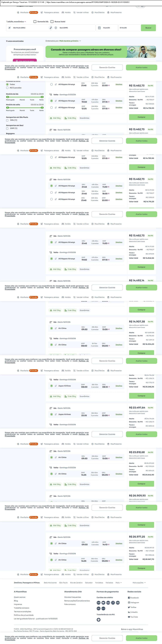Click the PIX transfer payment icon
Image resolution: width=162 pixels, height=644 pixels.
(99, 620)
